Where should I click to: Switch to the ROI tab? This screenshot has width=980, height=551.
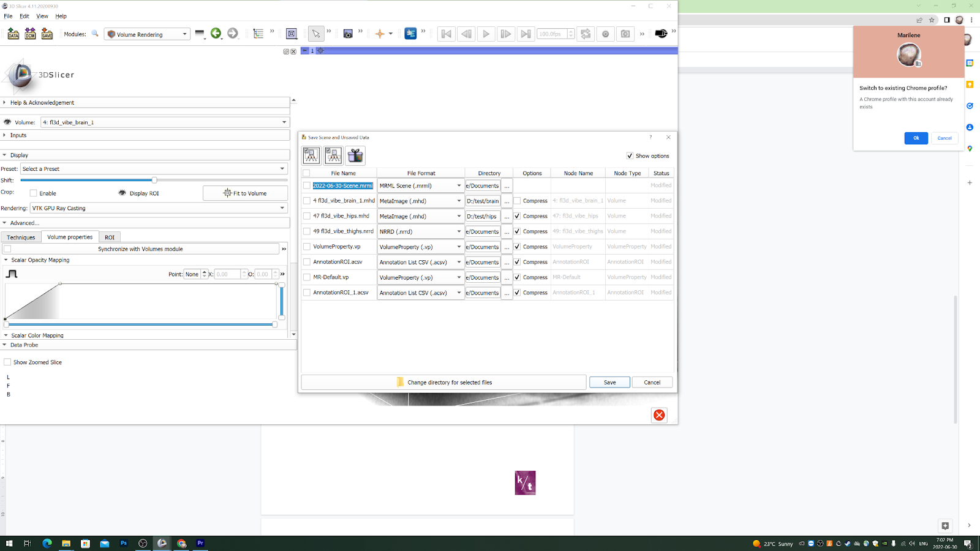[x=110, y=238]
